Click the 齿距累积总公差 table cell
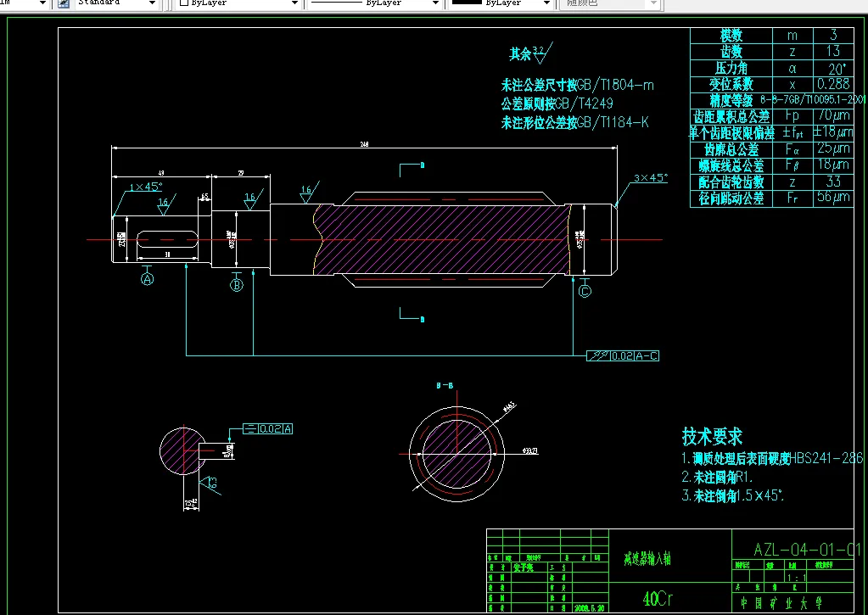Viewport: 868px width, 615px height. click(731, 117)
